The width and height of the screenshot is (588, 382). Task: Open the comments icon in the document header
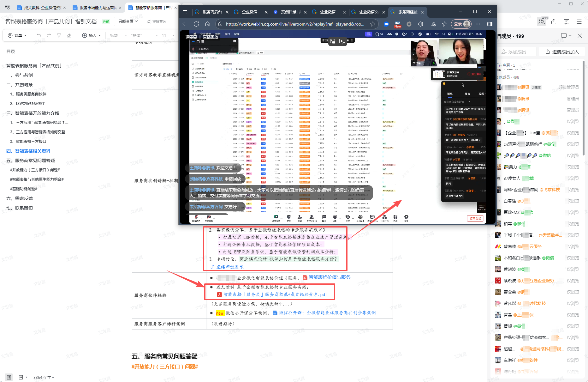(x=567, y=21)
